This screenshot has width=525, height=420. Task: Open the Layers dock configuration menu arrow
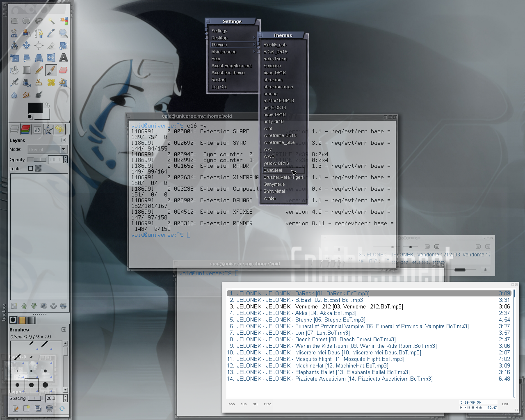(64, 140)
